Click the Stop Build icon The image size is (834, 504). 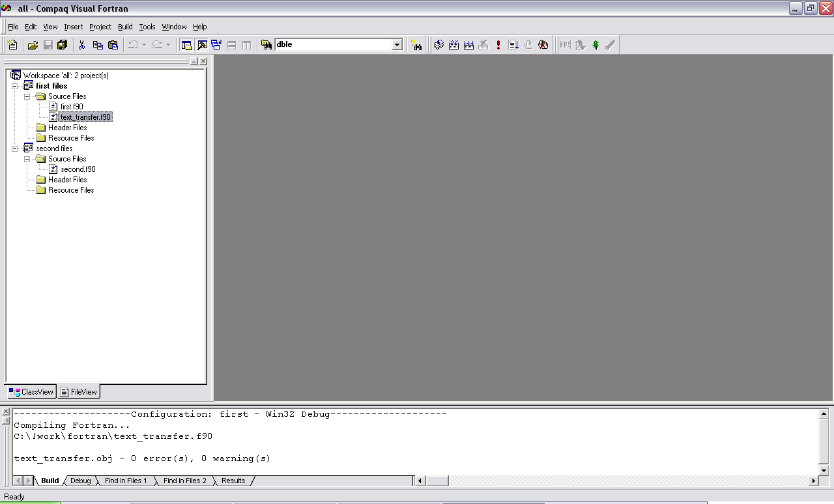click(x=483, y=45)
